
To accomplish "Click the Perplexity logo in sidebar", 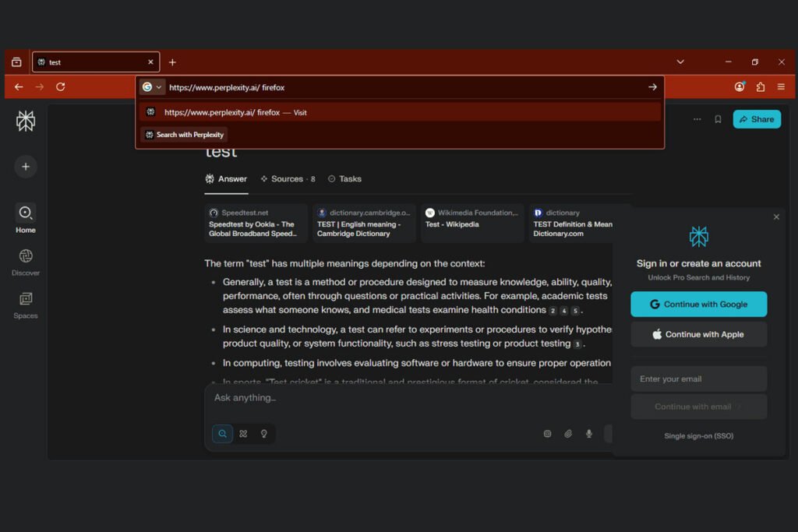I will tap(26, 121).
